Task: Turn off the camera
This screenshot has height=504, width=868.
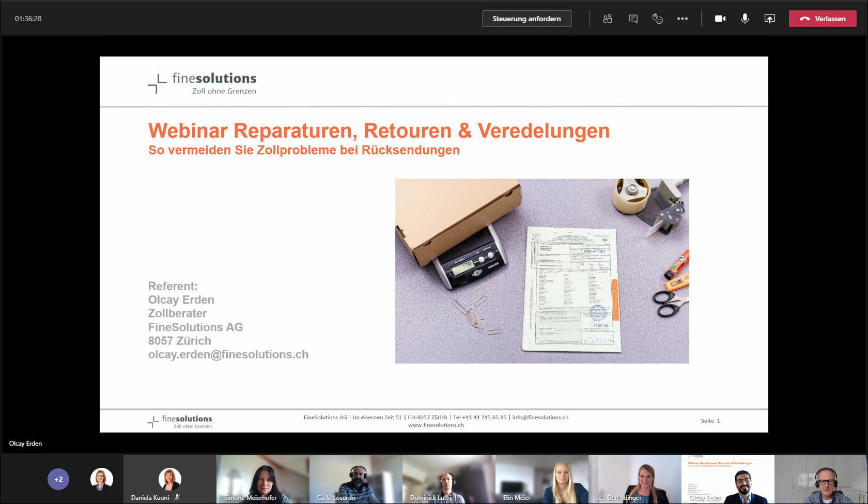Action: [x=720, y=19]
